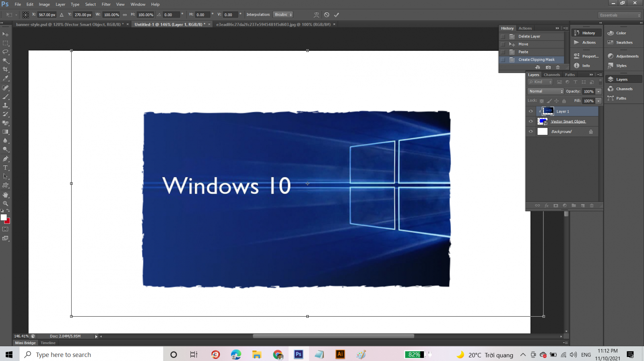Click the transform reference point locator grid
Image resolution: width=644 pixels, height=361 pixels.
[x=25, y=15]
